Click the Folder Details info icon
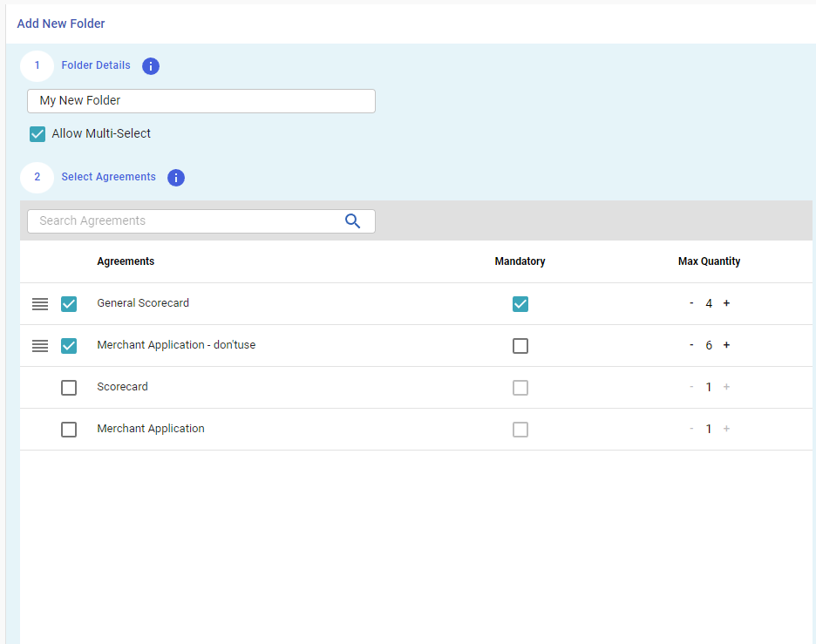The width and height of the screenshot is (816, 644). [x=151, y=66]
